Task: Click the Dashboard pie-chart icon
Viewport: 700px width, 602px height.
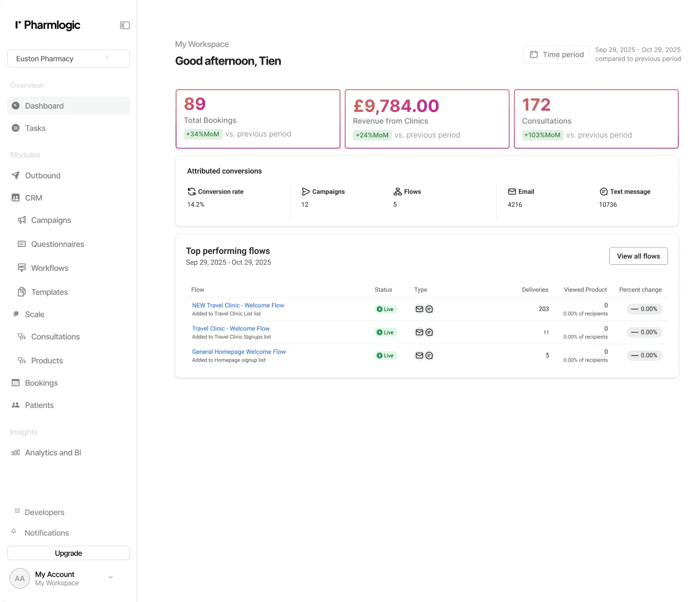Action: 16,106
